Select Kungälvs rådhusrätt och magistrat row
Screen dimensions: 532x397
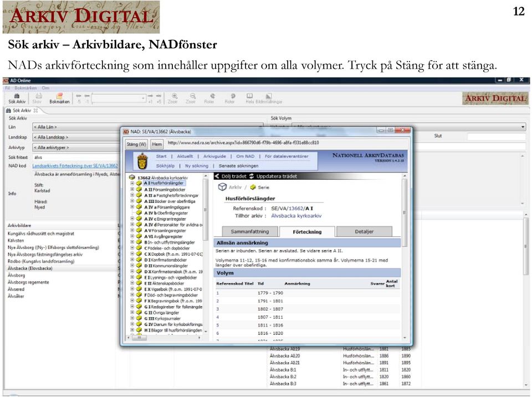(40, 233)
